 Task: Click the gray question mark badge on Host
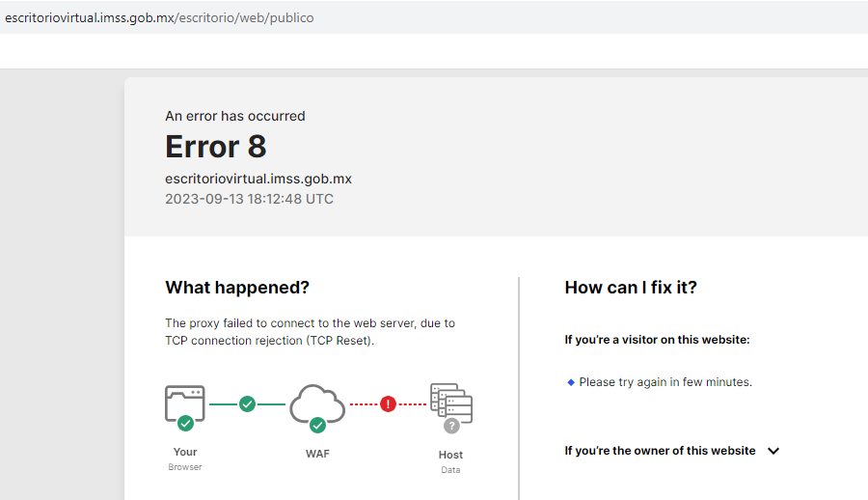(x=451, y=426)
